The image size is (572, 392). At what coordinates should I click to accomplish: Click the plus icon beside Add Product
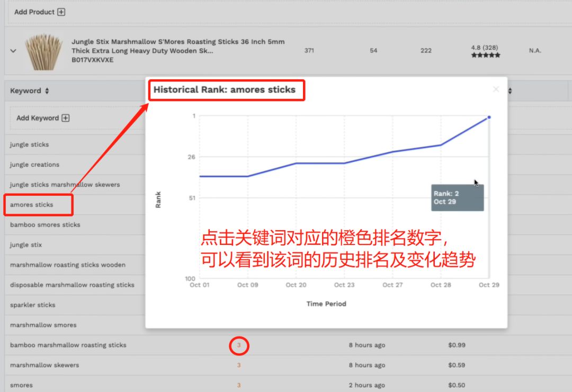click(61, 12)
